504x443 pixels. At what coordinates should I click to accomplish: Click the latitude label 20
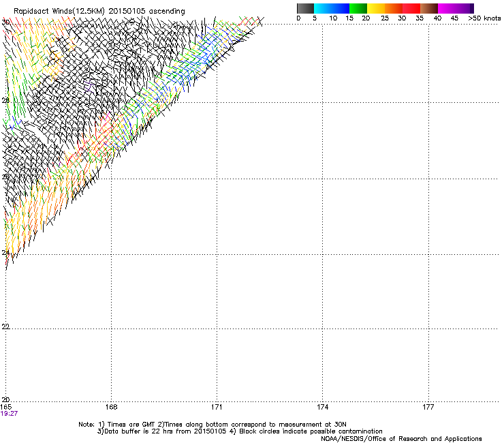tap(5, 399)
